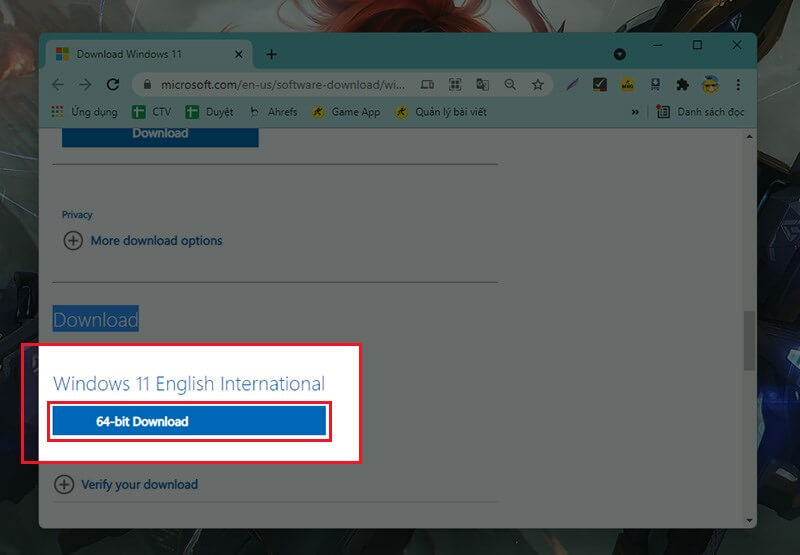The height and width of the screenshot is (555, 800).
Task: Click the profile avatar icon
Action: (711, 85)
